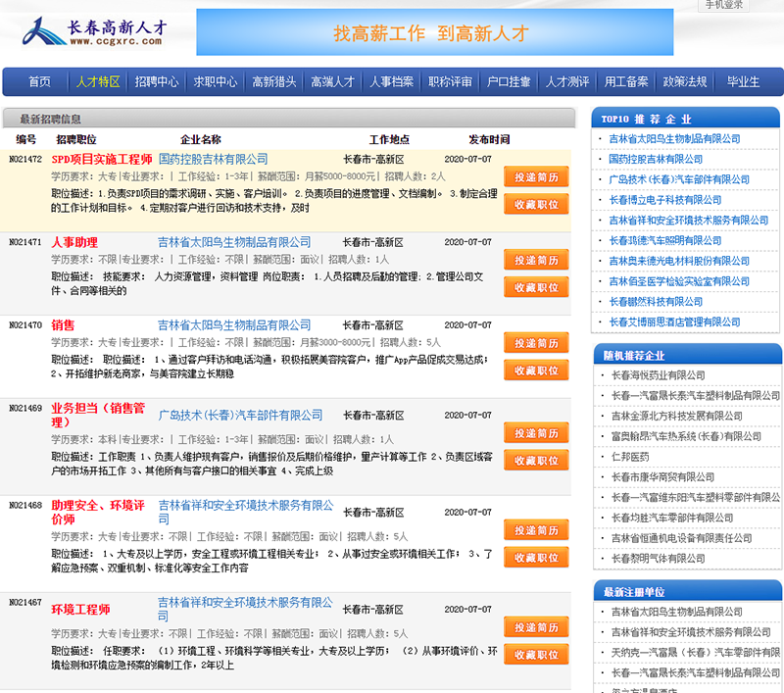Open the 人事档案 navigation tab
Viewport: 784px width, 693px height.
click(391, 81)
